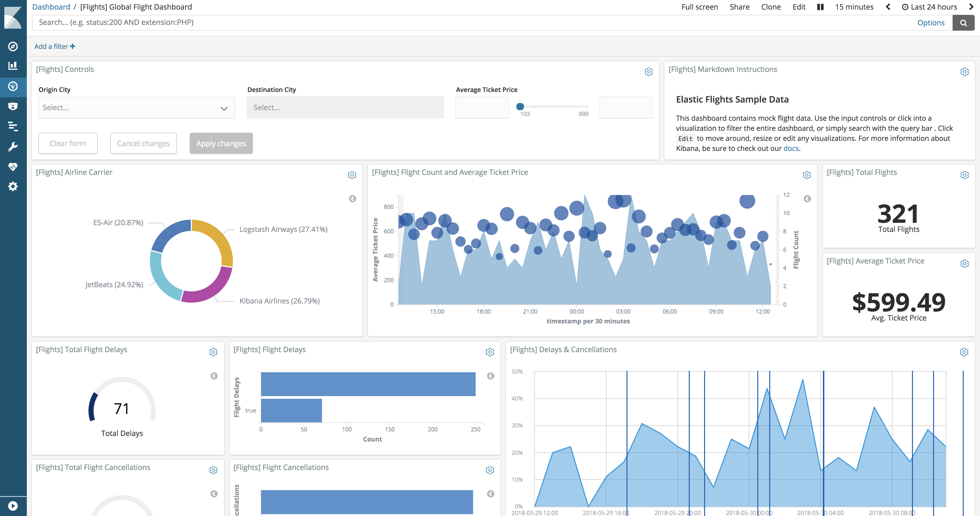Open panel options gear for Airline Carrier
This screenshot has height=516, width=980.
(x=352, y=175)
